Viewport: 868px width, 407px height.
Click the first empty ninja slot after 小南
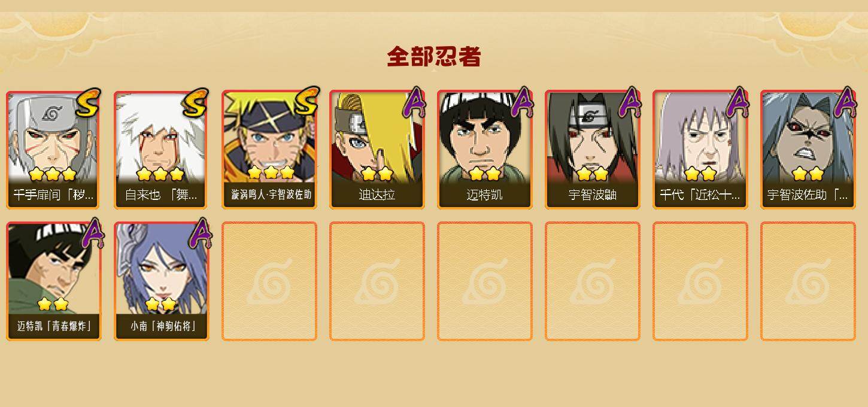[269, 281]
